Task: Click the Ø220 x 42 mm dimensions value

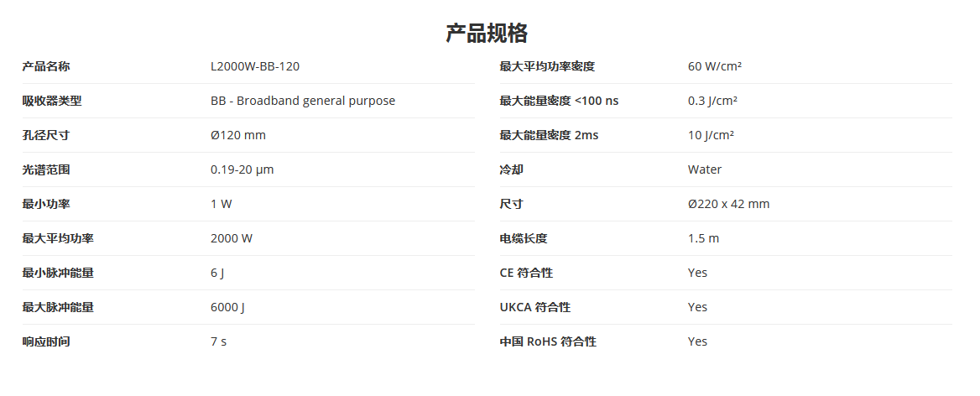Action: (x=729, y=204)
